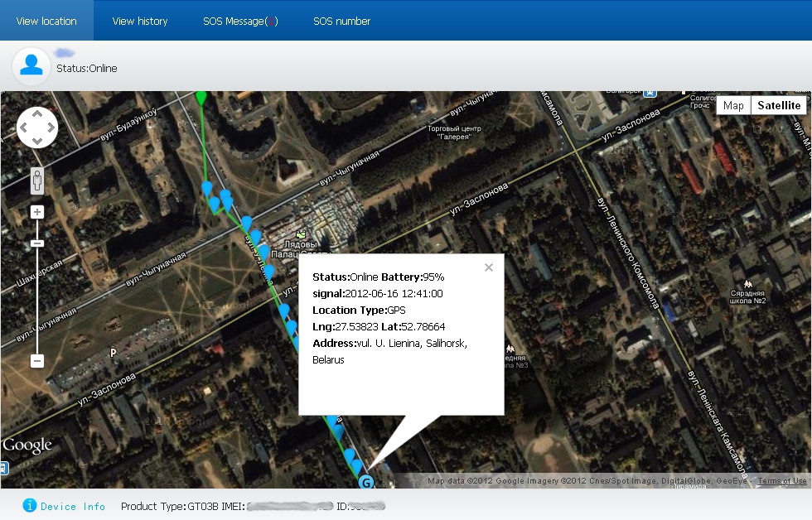
Task: Zoom out using the minus icon
Action: (36, 360)
